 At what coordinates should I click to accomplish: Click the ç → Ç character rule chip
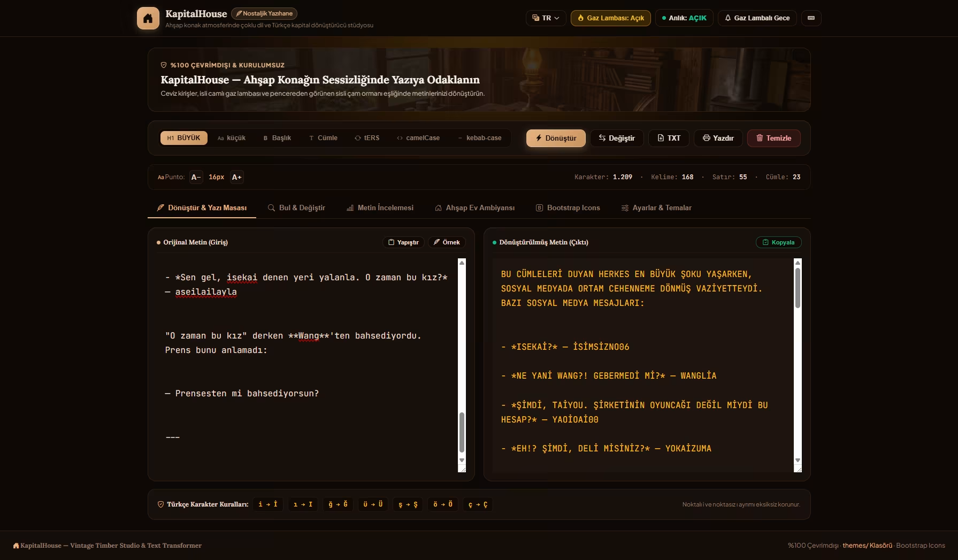(x=478, y=504)
